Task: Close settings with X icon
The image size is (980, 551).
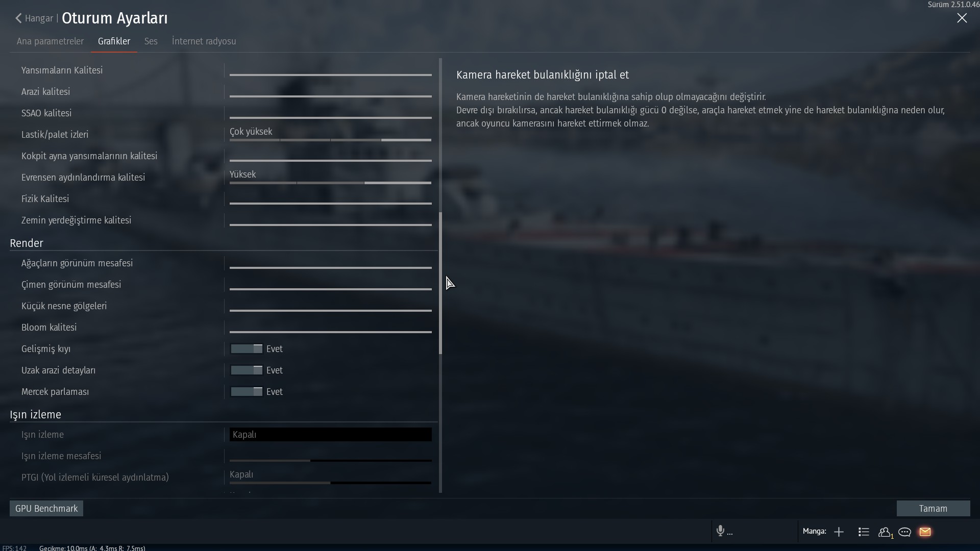Action: [x=962, y=18]
